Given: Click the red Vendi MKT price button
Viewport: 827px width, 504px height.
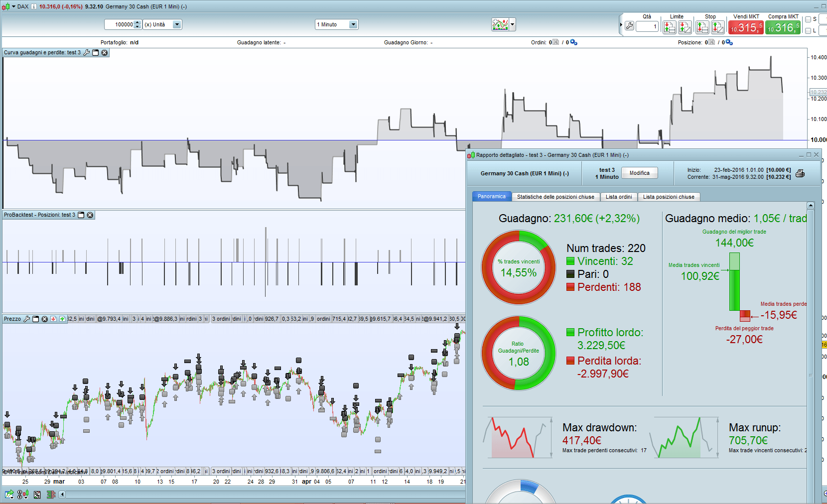Looking at the screenshot, I should (746, 27).
